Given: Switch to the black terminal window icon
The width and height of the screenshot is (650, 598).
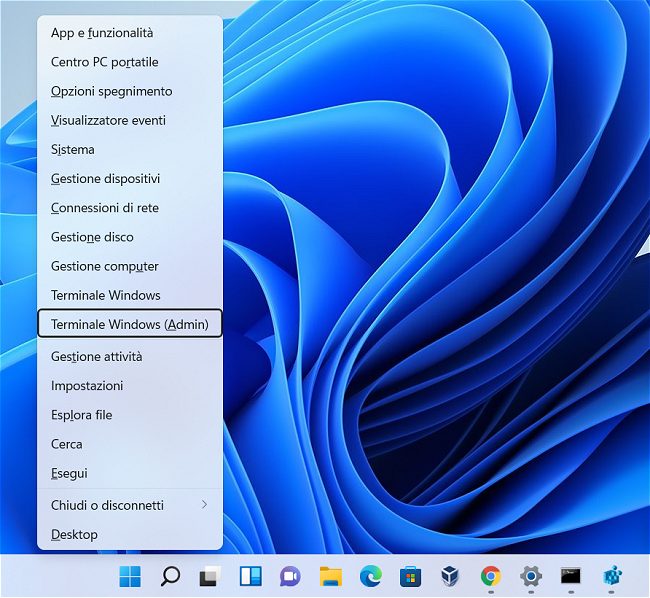Looking at the screenshot, I should [x=571, y=576].
